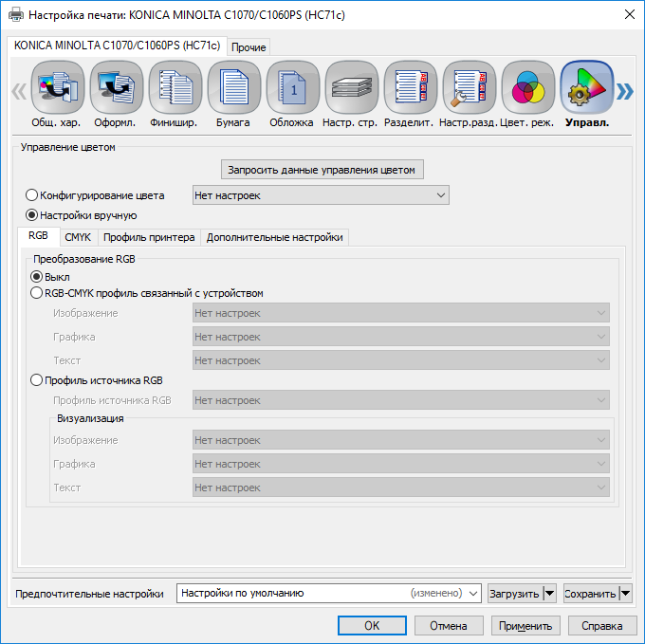Expand Загрузить button arrow
The image size is (645, 644).
pos(549,593)
